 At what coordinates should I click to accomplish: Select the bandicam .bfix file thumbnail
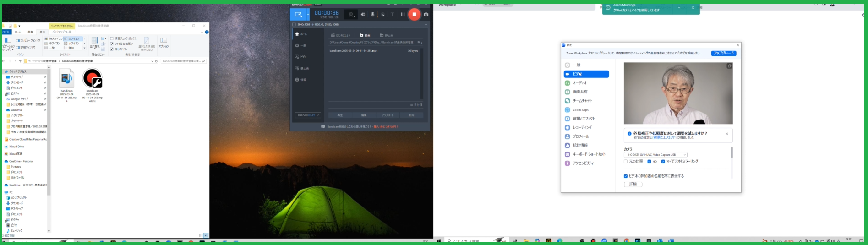pos(92,85)
